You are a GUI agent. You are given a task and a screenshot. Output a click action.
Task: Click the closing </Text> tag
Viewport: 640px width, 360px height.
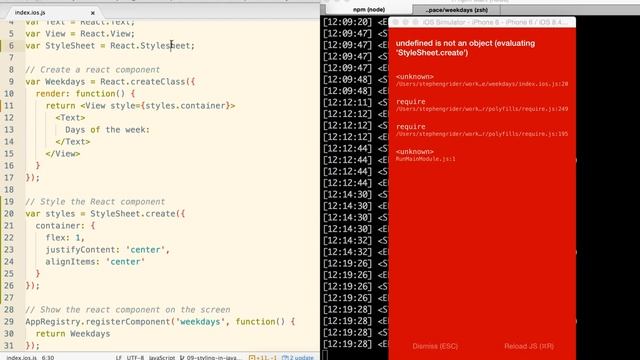73,142
